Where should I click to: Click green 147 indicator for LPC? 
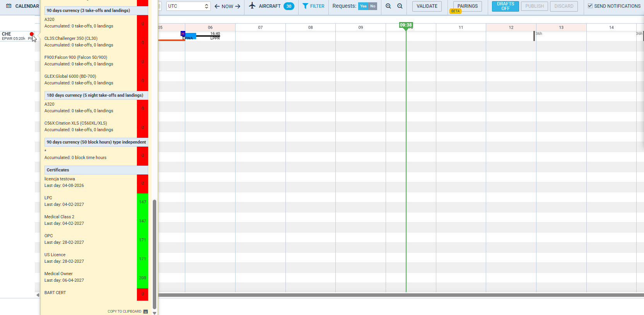pos(142,202)
